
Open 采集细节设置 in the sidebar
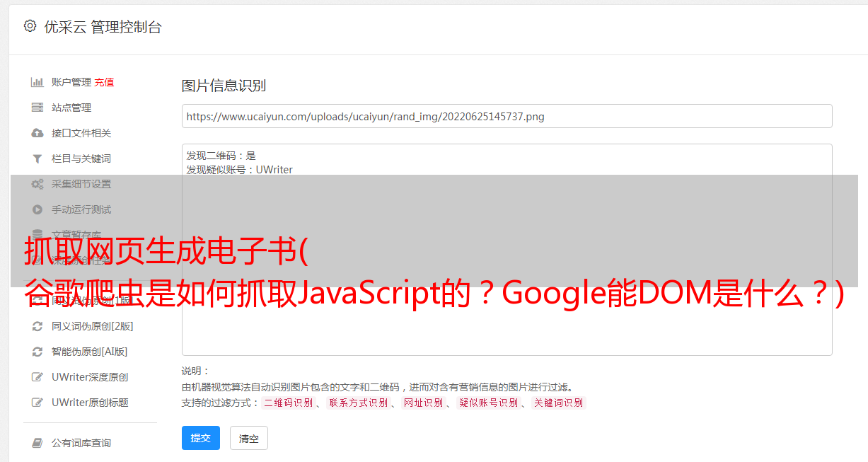pos(81,184)
